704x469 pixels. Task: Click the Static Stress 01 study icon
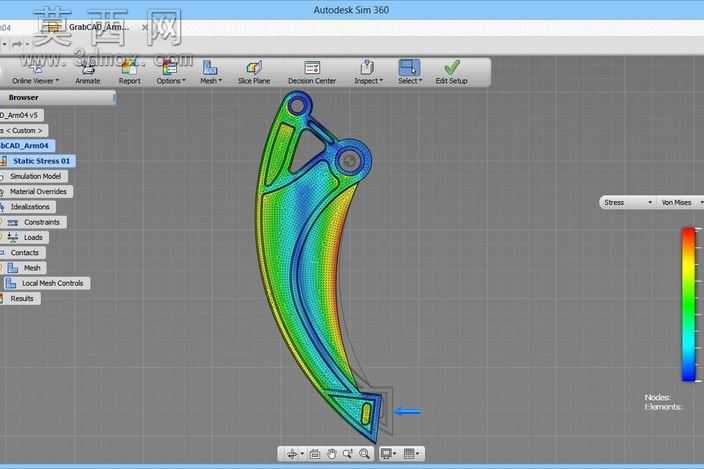pos(4,161)
